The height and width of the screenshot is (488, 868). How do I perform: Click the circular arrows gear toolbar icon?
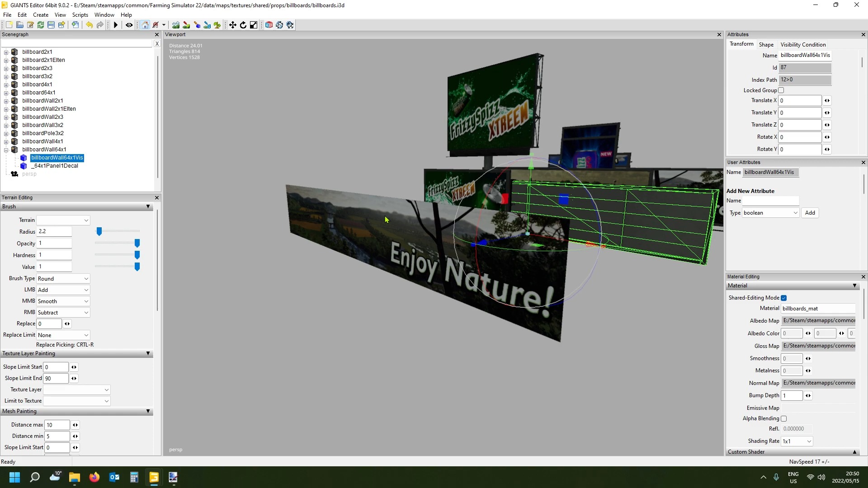coord(279,25)
